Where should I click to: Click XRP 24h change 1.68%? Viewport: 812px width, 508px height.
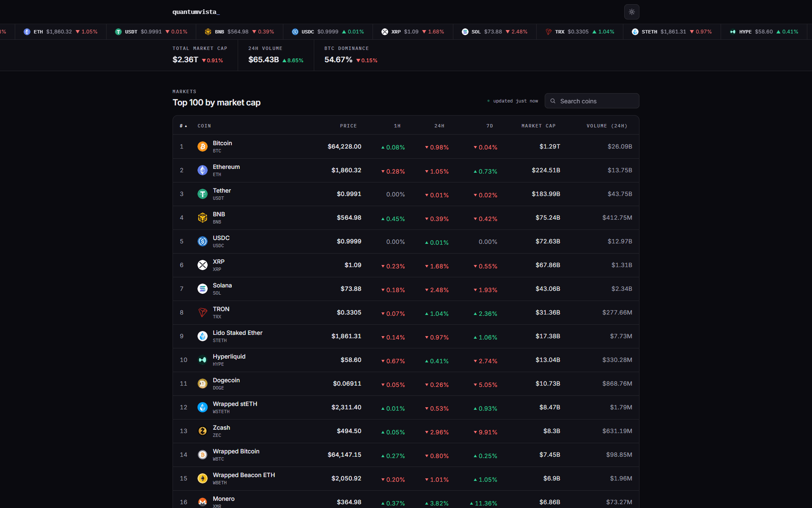pos(437,266)
